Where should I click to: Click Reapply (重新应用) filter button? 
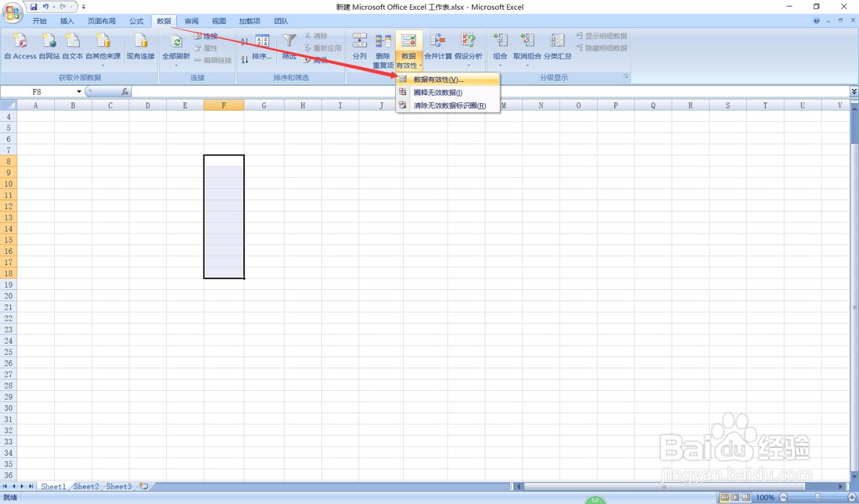click(323, 48)
